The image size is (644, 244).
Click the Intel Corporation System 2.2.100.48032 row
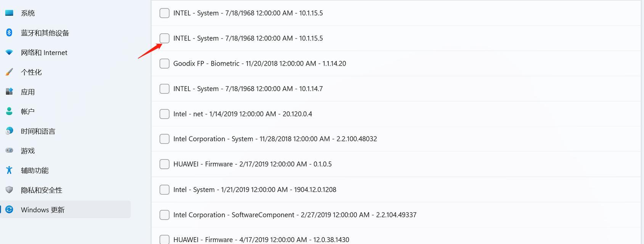(x=396, y=139)
